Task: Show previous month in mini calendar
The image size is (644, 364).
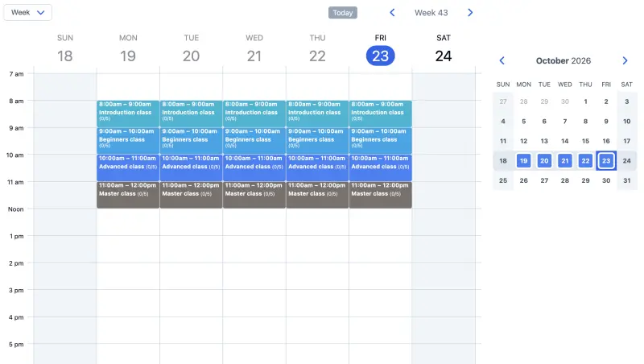Action: point(502,61)
